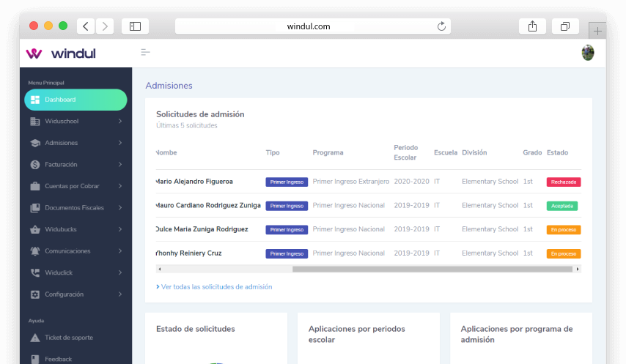Click the horizontal scrollbar of admissions table
This screenshot has height=364, width=626.
point(432,269)
